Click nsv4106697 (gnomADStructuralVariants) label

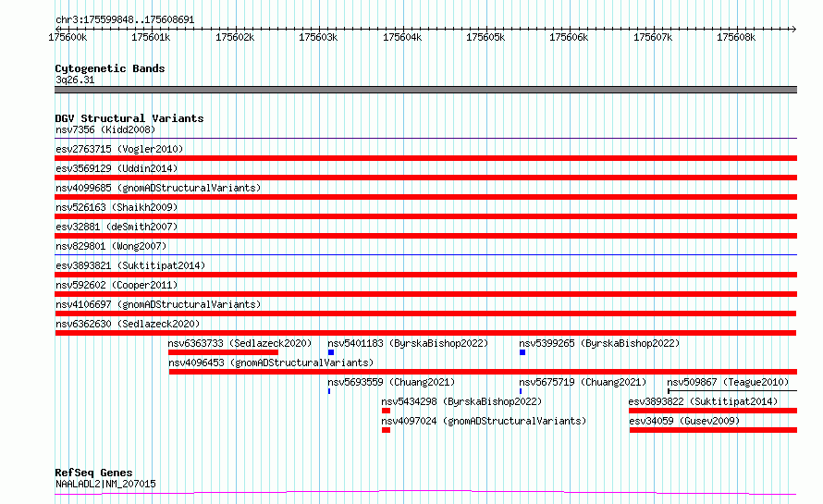(158, 304)
